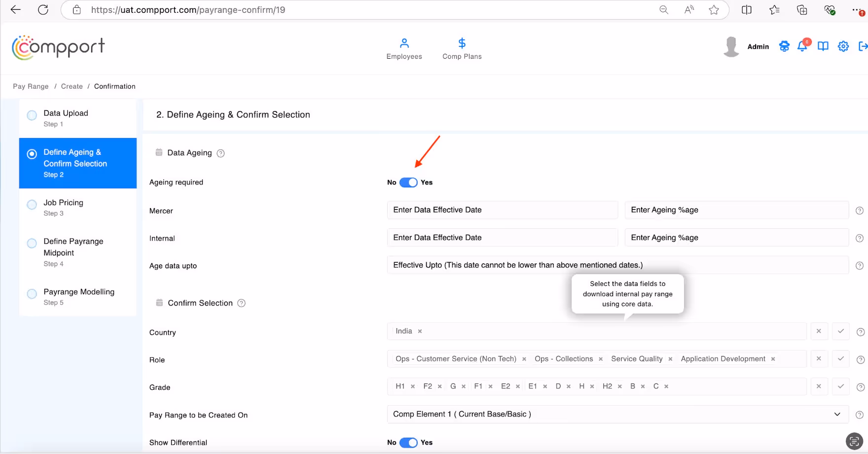Remove E1 grade tag
The image size is (868, 454).
point(545,386)
